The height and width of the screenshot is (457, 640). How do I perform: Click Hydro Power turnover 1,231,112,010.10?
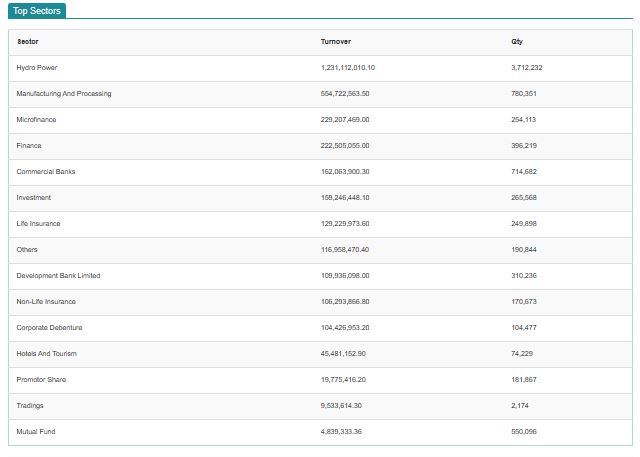[x=348, y=68]
